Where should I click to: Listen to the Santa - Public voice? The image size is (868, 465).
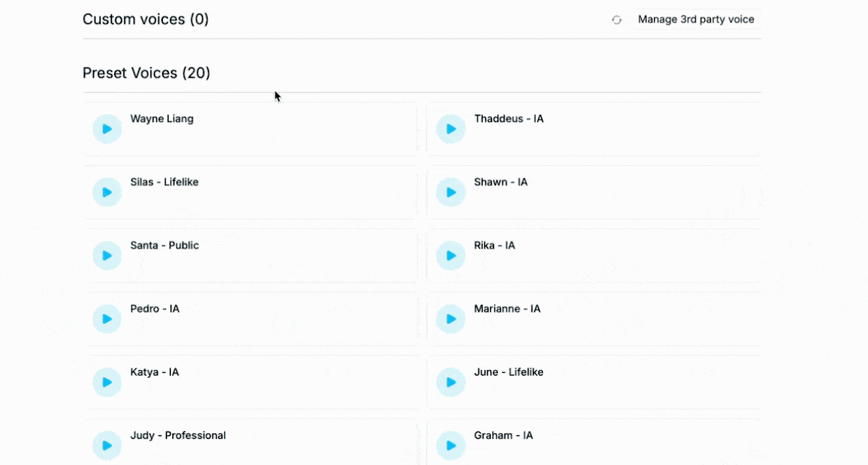(107, 256)
